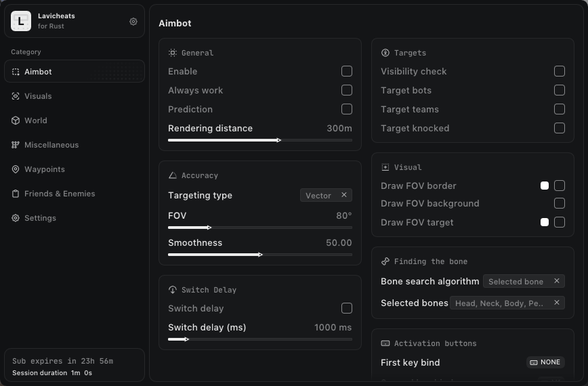Enable the Visibility check checkbox
Screen dimensions: 588x386
560,71
